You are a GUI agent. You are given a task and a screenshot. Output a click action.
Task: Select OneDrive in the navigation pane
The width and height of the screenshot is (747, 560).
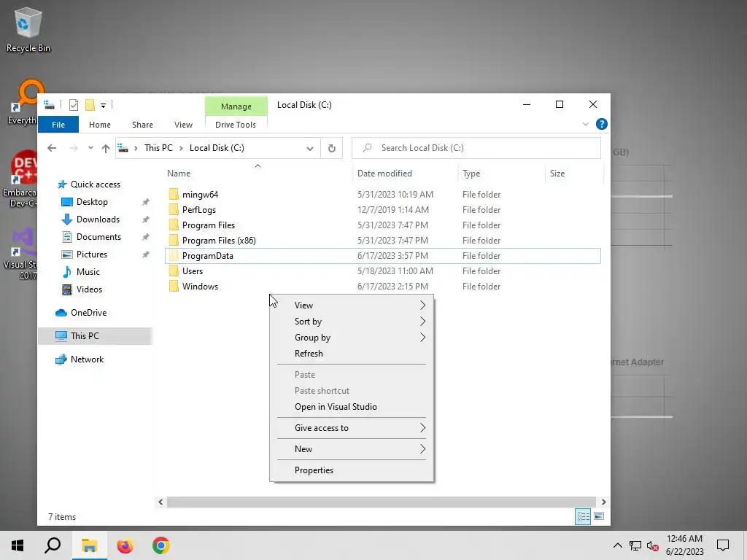pyautogui.click(x=88, y=313)
